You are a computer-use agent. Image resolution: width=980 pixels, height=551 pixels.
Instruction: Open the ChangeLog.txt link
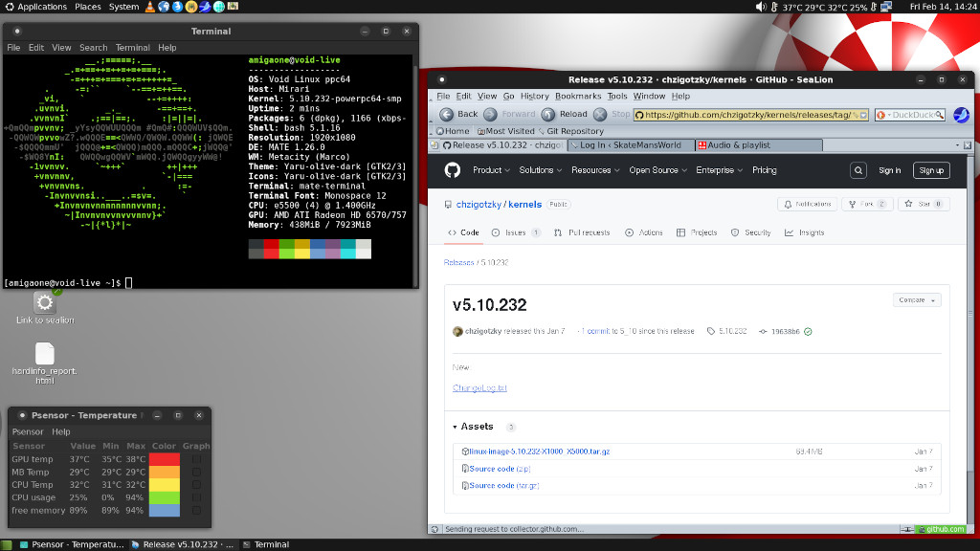pyautogui.click(x=479, y=388)
